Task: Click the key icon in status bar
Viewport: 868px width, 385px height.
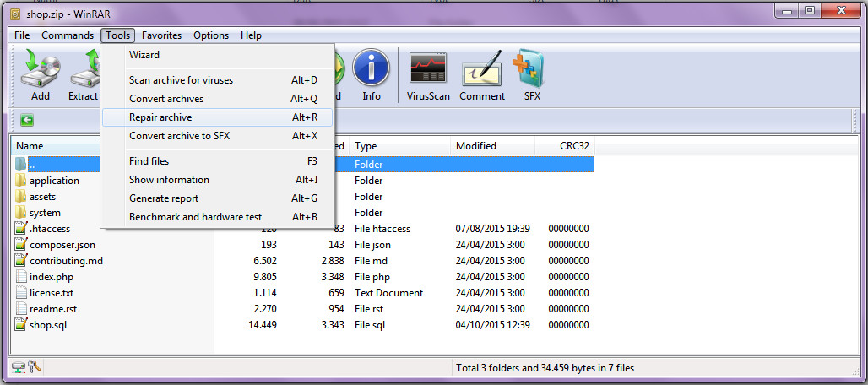Action: click(x=34, y=367)
